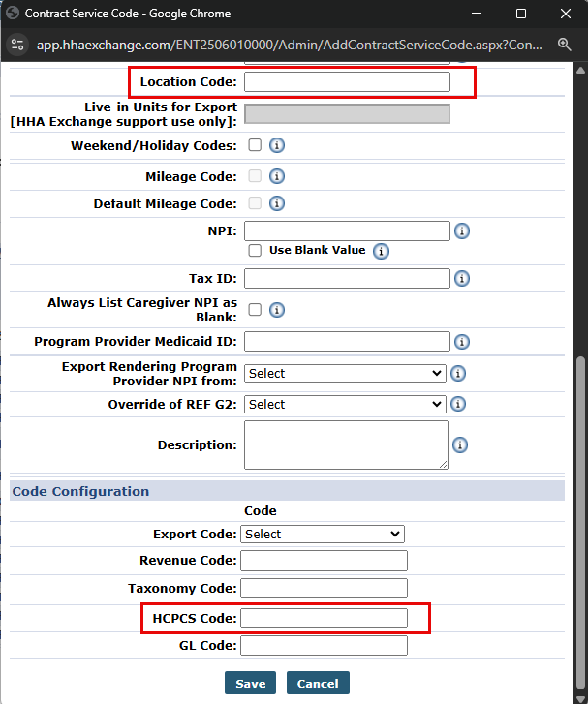Open Export Rendering Program Provider NPI dropdown

tap(345, 373)
